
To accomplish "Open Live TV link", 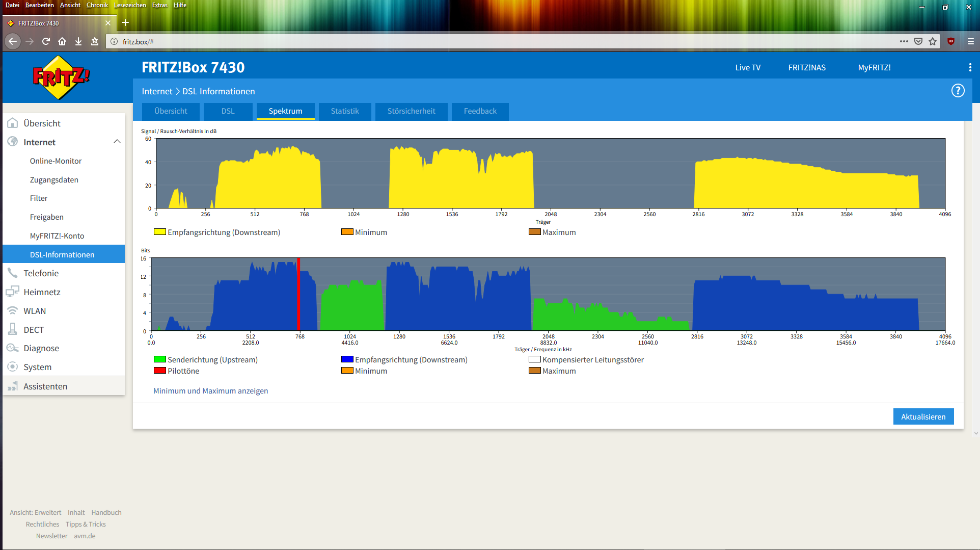I will pyautogui.click(x=748, y=67).
